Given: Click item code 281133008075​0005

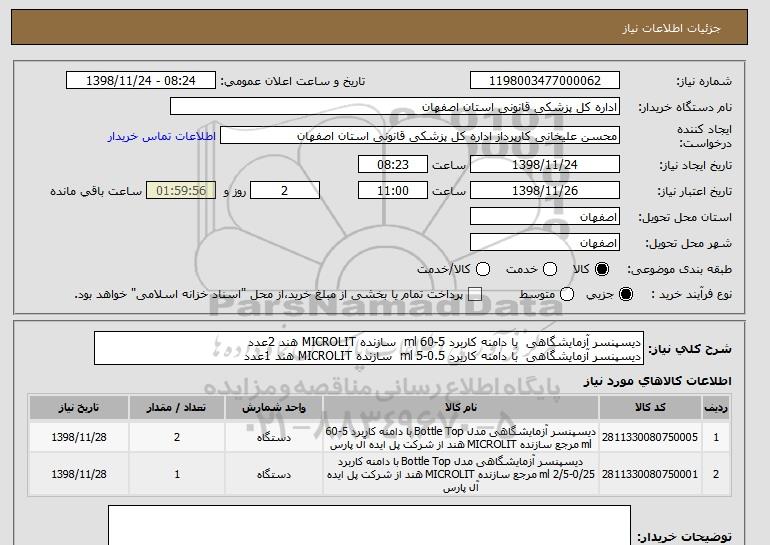Looking at the screenshot, I should pyautogui.click(x=650, y=437).
